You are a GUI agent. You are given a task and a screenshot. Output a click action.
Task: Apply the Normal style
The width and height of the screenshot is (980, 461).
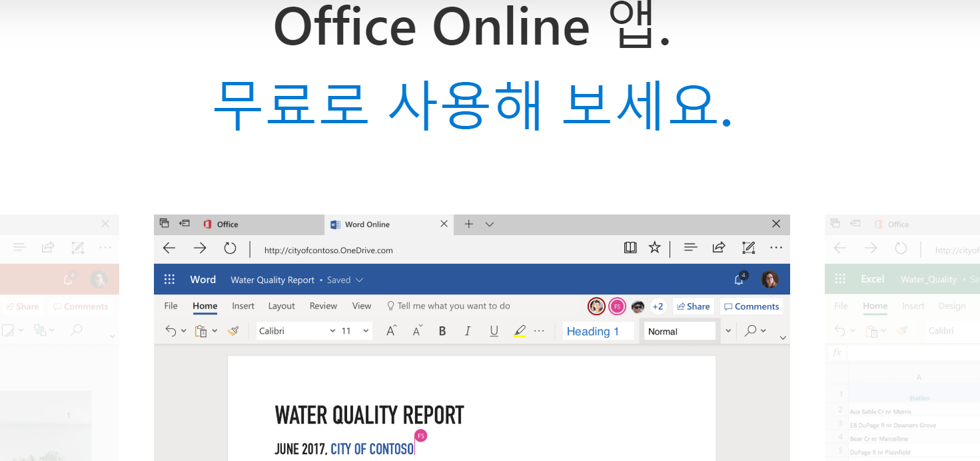pos(680,331)
